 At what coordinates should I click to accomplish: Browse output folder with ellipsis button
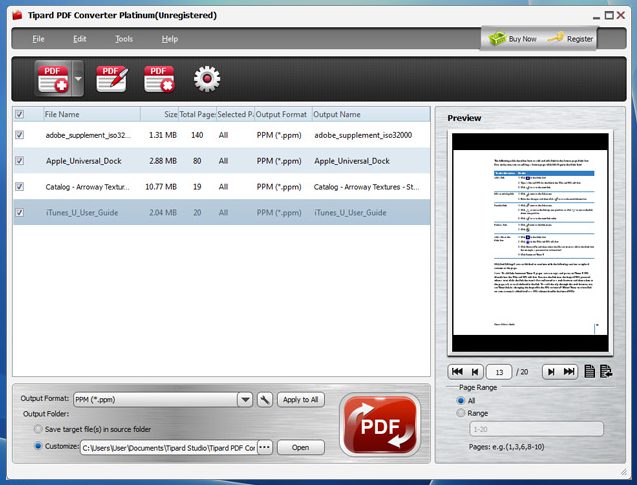265,448
